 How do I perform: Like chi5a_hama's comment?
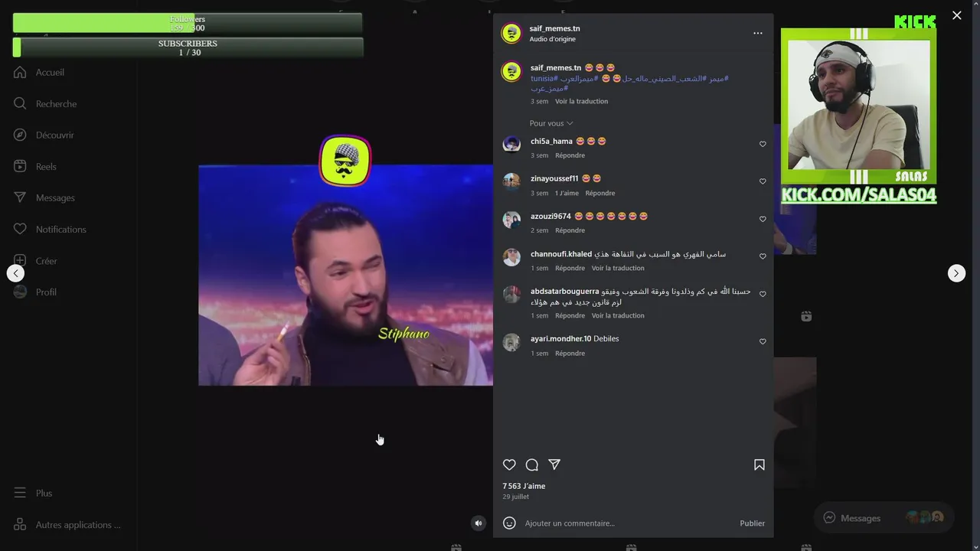[x=763, y=144]
